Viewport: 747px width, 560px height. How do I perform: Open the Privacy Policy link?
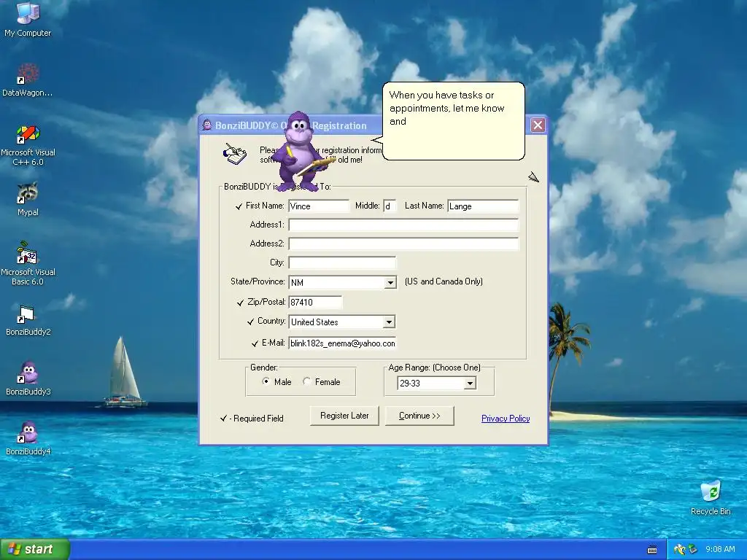tap(506, 418)
